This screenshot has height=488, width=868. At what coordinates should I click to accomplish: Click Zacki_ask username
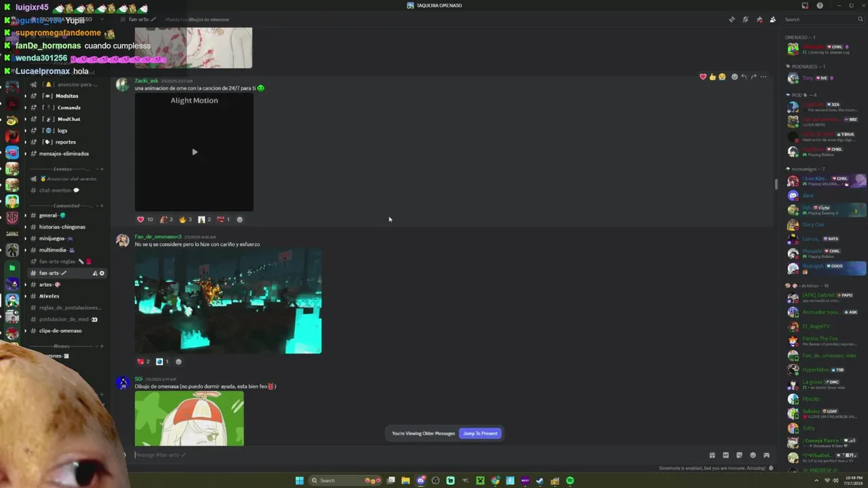(146, 81)
